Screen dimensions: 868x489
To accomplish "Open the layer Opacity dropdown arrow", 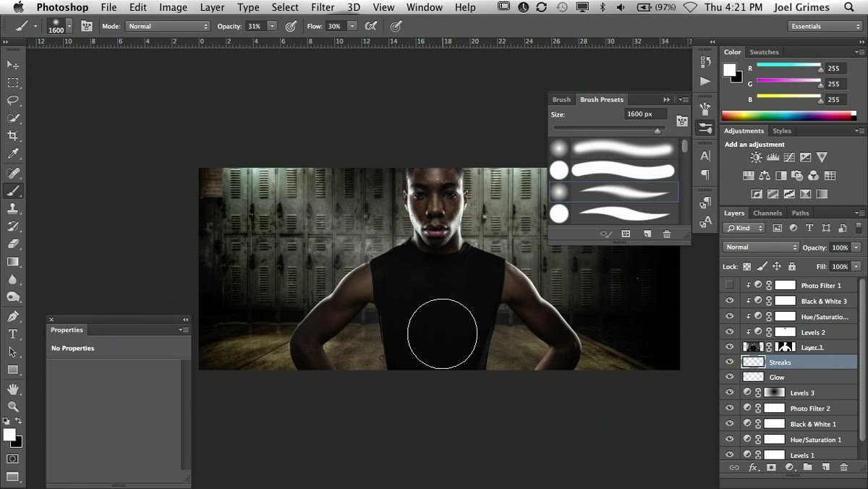I will [x=856, y=247].
